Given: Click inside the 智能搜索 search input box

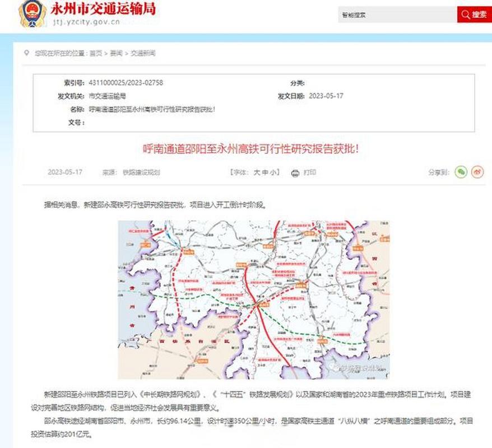Looking at the screenshot, I should (392, 15).
